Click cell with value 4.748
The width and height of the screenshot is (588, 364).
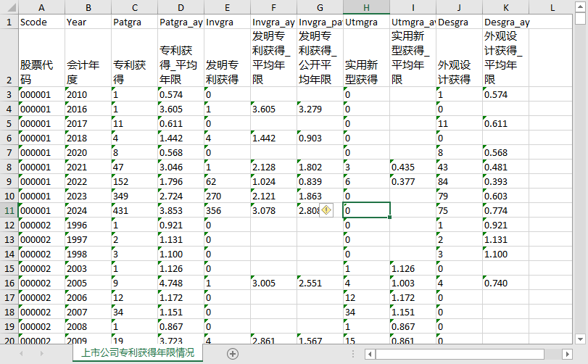[x=181, y=283]
